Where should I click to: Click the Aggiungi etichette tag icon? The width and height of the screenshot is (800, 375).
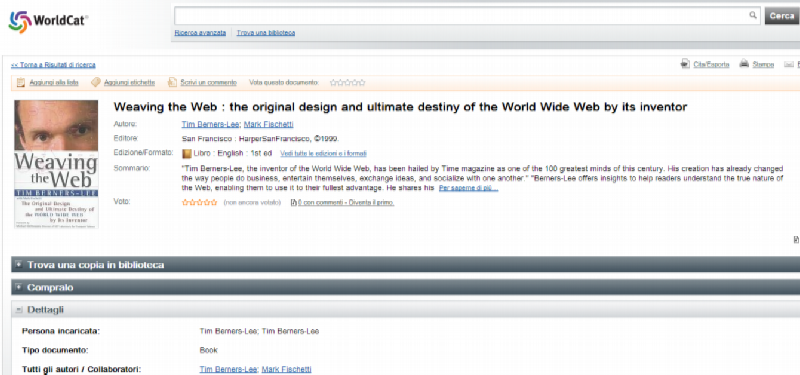click(x=95, y=82)
